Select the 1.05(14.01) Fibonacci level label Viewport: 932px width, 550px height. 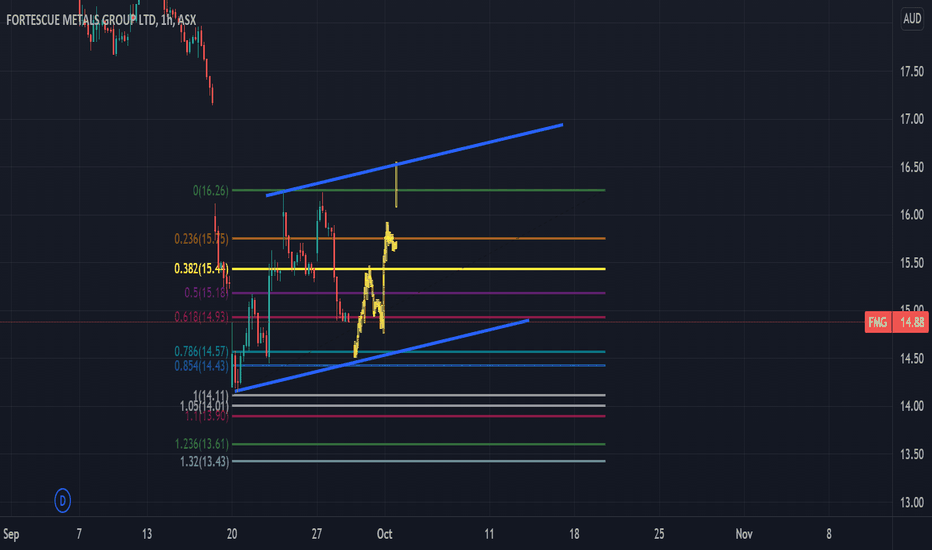coord(204,406)
